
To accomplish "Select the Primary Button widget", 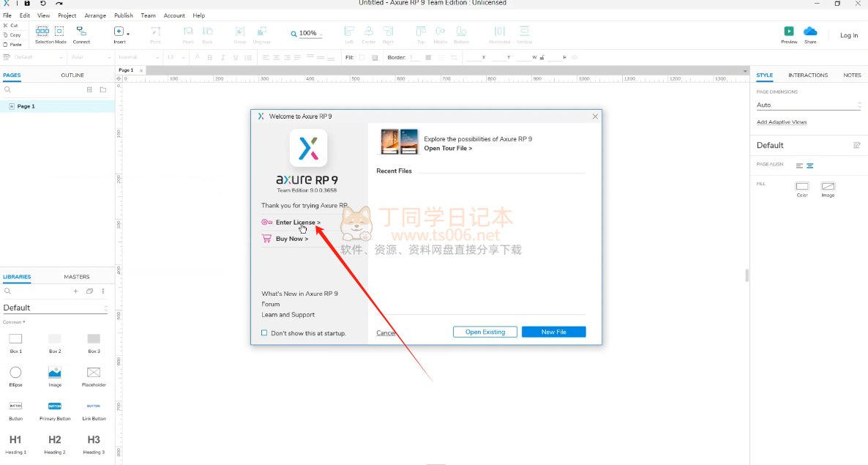I will (x=55, y=410).
